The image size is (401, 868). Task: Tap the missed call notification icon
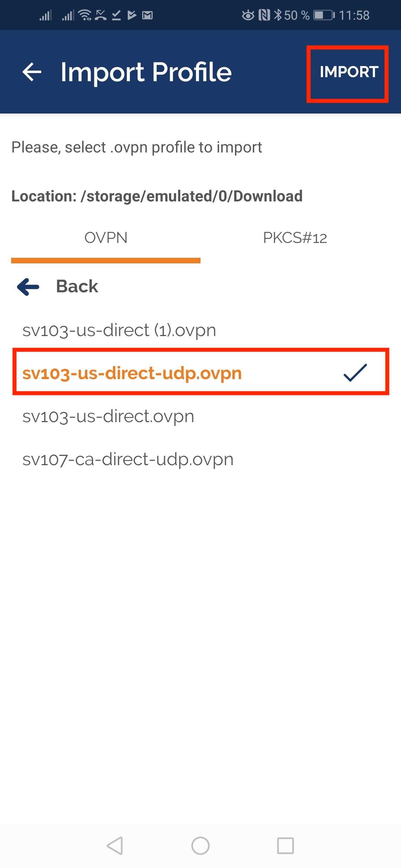[101, 15]
